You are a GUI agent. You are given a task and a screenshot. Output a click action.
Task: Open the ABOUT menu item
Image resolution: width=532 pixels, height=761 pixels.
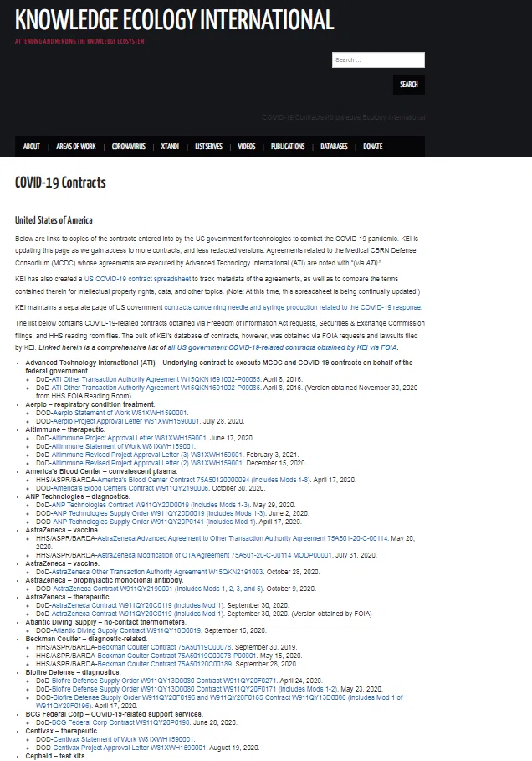(32, 146)
